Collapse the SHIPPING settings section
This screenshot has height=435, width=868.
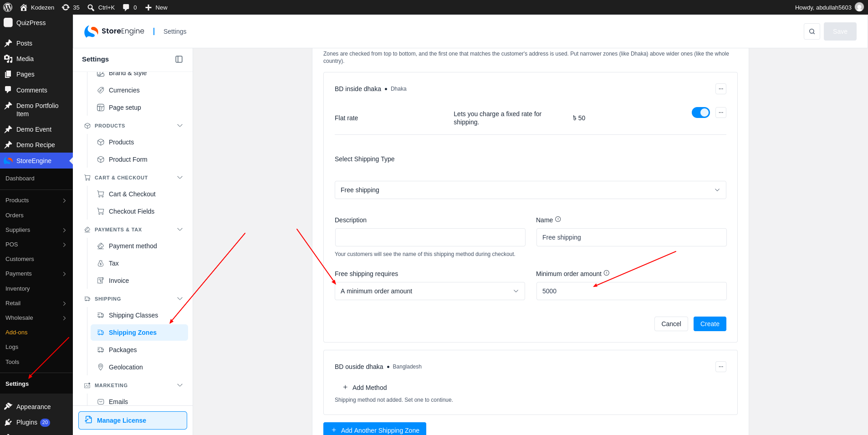coord(180,299)
